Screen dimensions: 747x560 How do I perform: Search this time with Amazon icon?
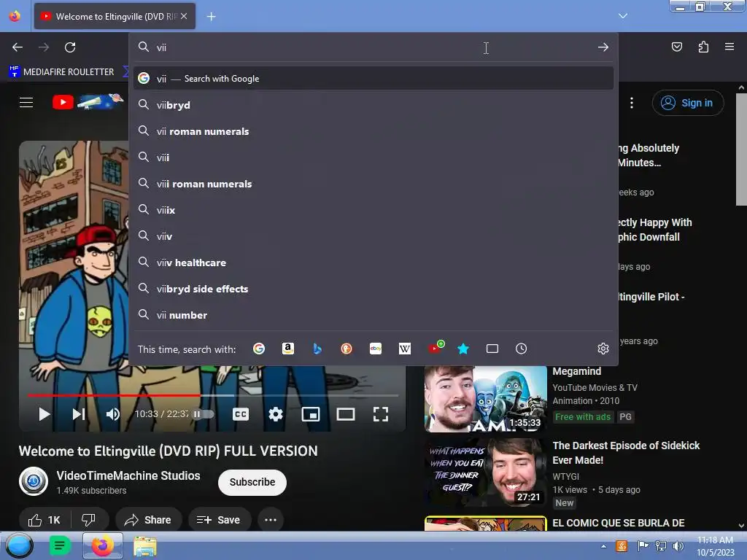pyautogui.click(x=287, y=349)
